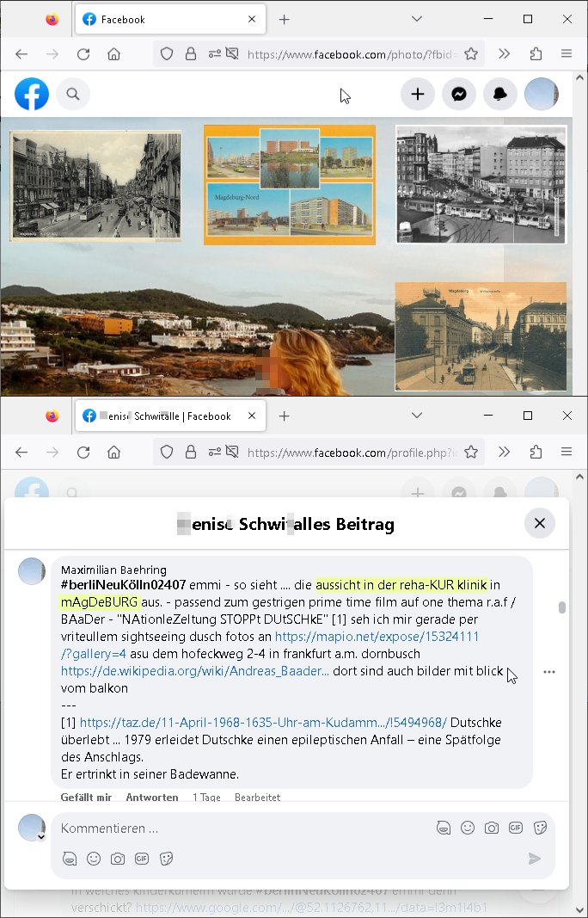Open black-and-white tram postcard on right

click(481, 184)
